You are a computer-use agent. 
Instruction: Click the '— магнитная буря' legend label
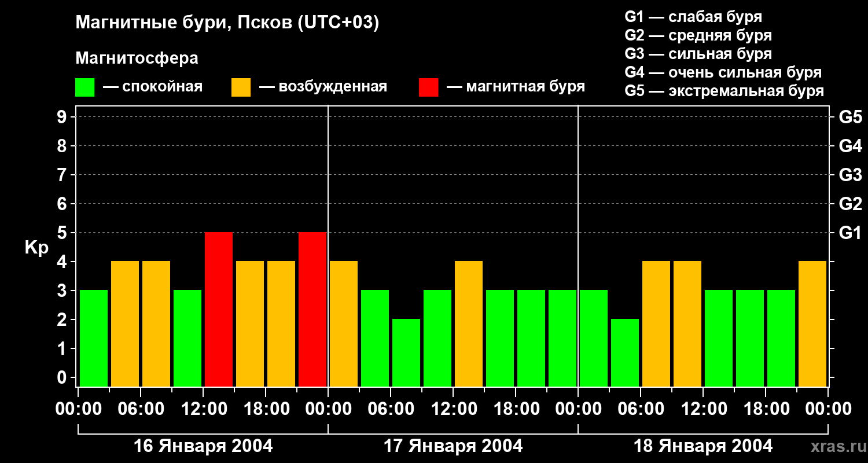(516, 87)
